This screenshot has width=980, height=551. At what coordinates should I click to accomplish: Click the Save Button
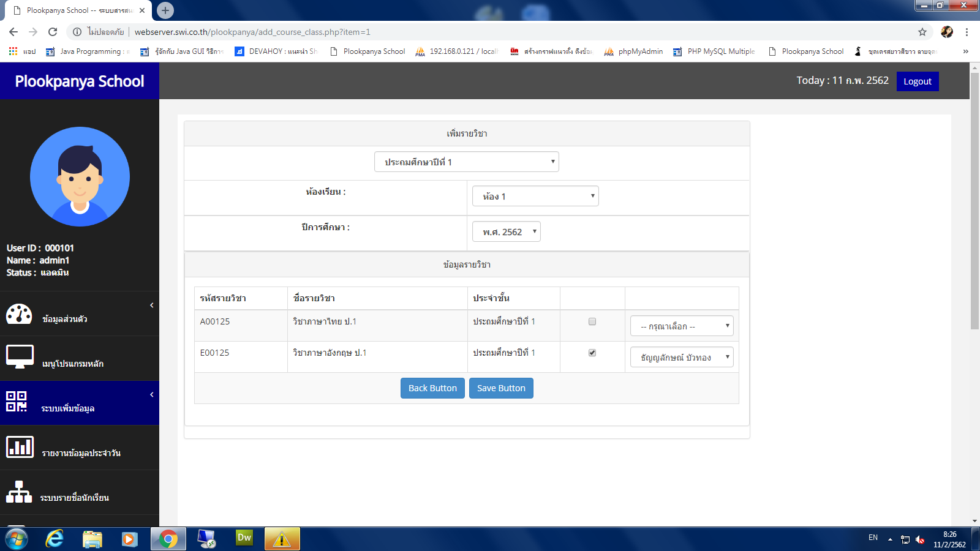tap(501, 388)
